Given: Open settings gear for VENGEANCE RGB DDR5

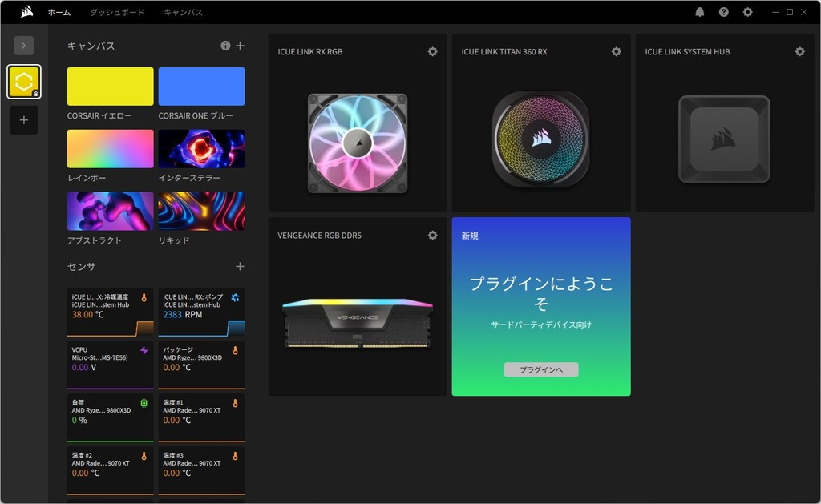Looking at the screenshot, I should (x=432, y=236).
